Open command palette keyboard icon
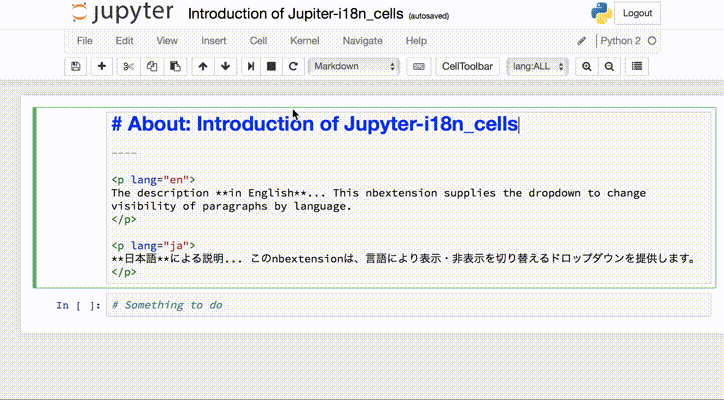The height and width of the screenshot is (400, 724). (x=419, y=67)
